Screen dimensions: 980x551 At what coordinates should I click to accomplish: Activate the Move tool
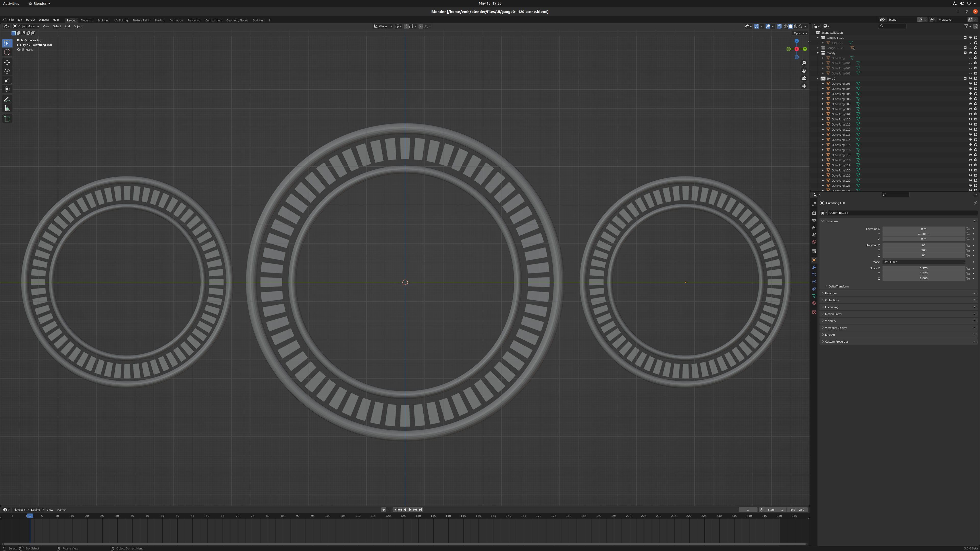click(x=7, y=62)
